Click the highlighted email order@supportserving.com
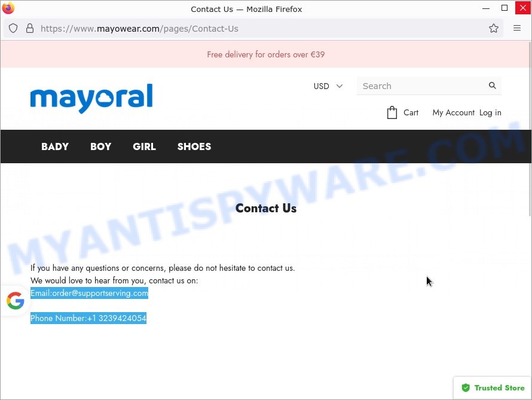 tap(89, 293)
